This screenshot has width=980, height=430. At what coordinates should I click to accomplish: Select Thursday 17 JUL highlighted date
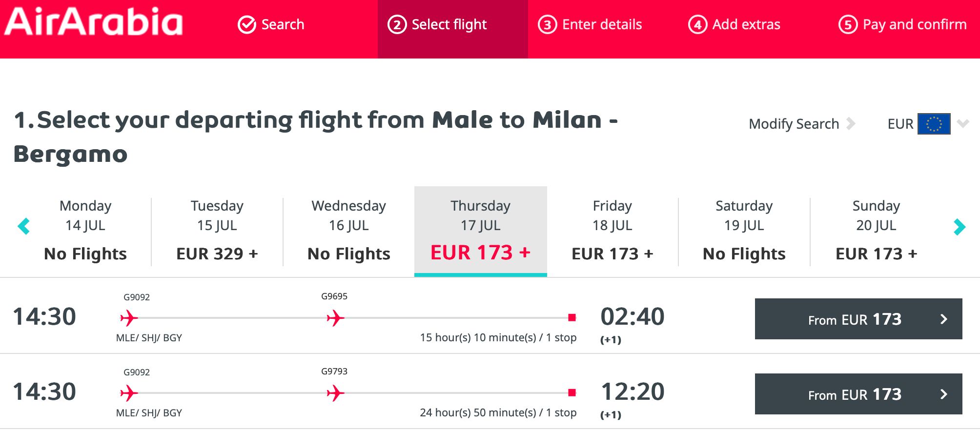[481, 231]
